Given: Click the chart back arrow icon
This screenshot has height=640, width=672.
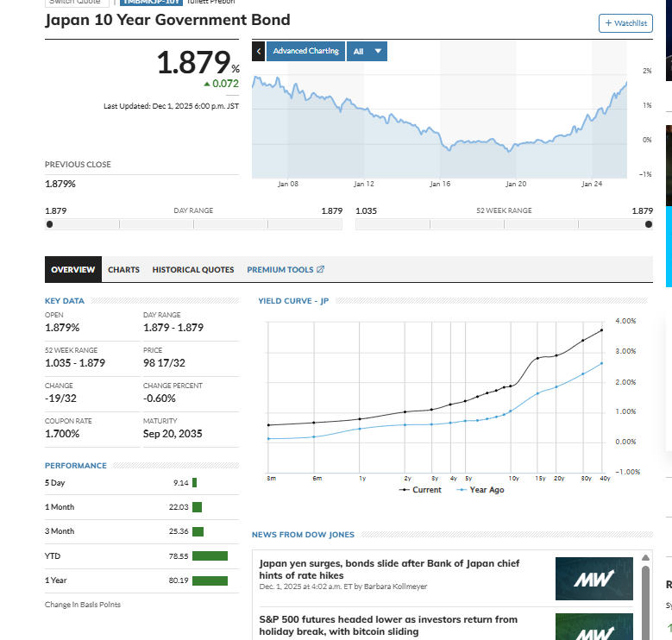Looking at the screenshot, I should 259,51.
